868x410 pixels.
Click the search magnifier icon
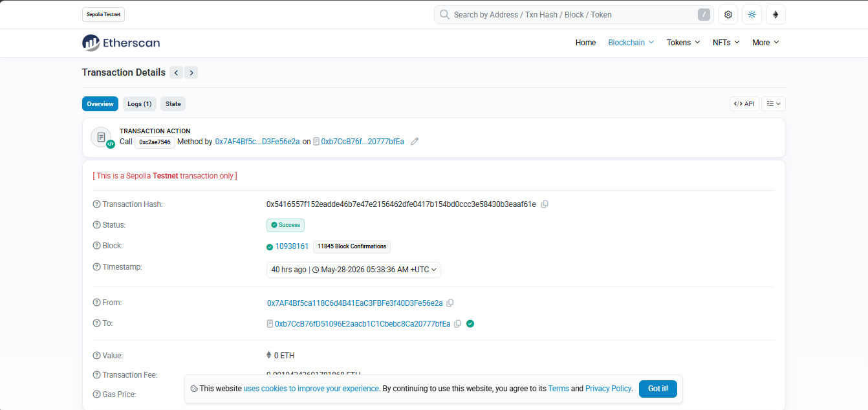tap(444, 14)
